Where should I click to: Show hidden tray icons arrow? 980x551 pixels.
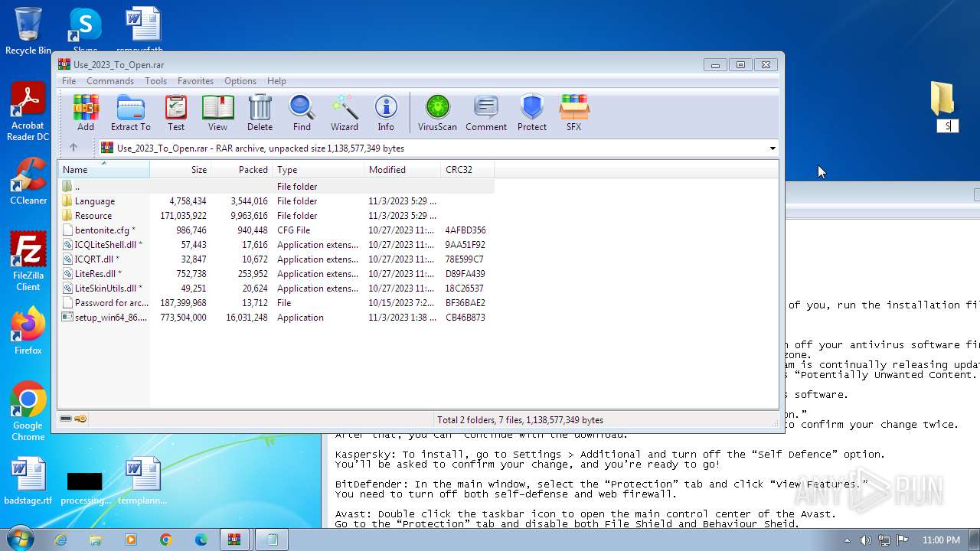coord(847,540)
